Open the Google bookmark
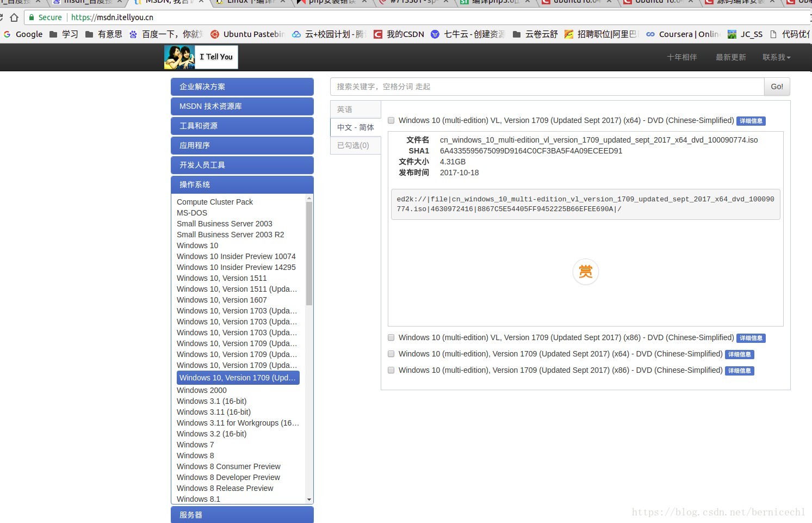 pyautogui.click(x=23, y=34)
